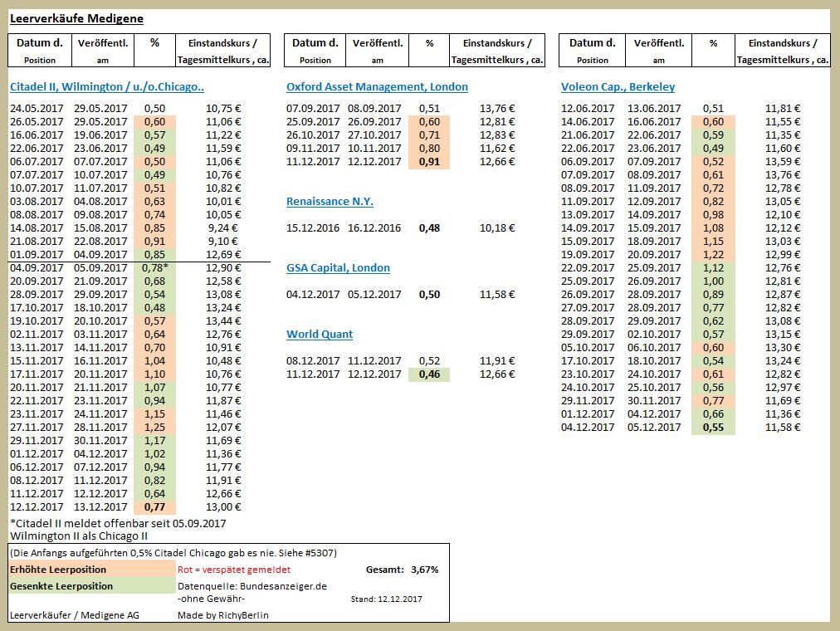Select the "Einstandskurs / Tagesmittelkurs" header for Voleon

pyautogui.click(x=784, y=51)
